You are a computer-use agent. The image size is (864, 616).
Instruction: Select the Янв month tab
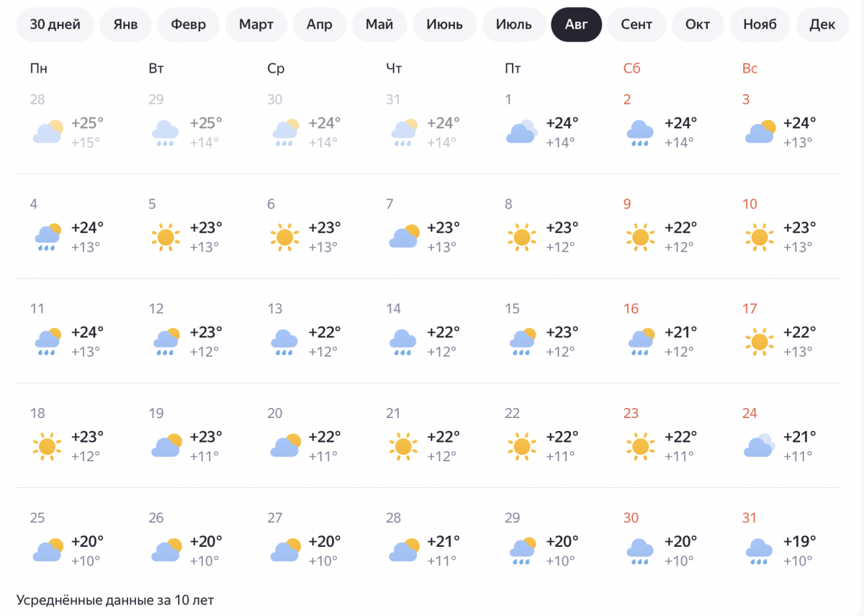(x=125, y=24)
